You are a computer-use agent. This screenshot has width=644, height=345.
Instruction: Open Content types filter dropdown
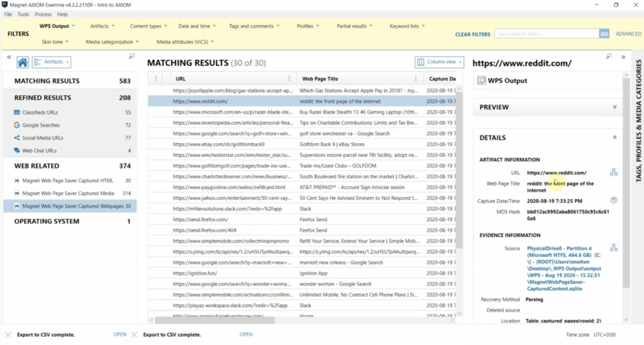coord(148,26)
